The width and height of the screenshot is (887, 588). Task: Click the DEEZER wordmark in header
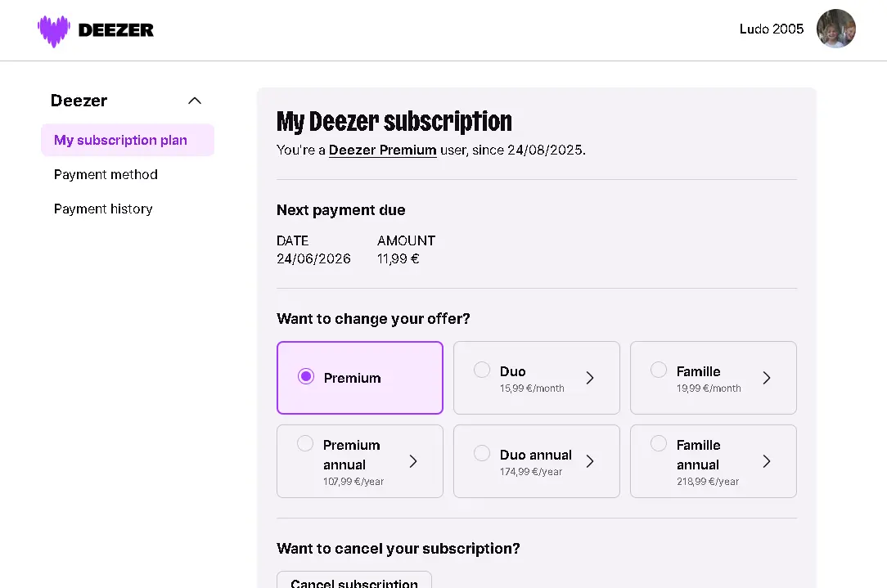[116, 30]
